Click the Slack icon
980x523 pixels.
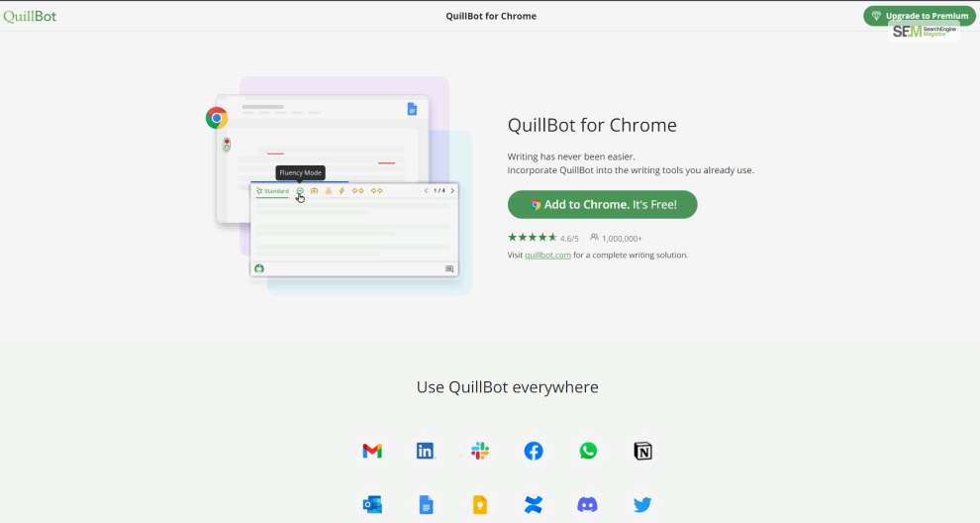tap(480, 451)
